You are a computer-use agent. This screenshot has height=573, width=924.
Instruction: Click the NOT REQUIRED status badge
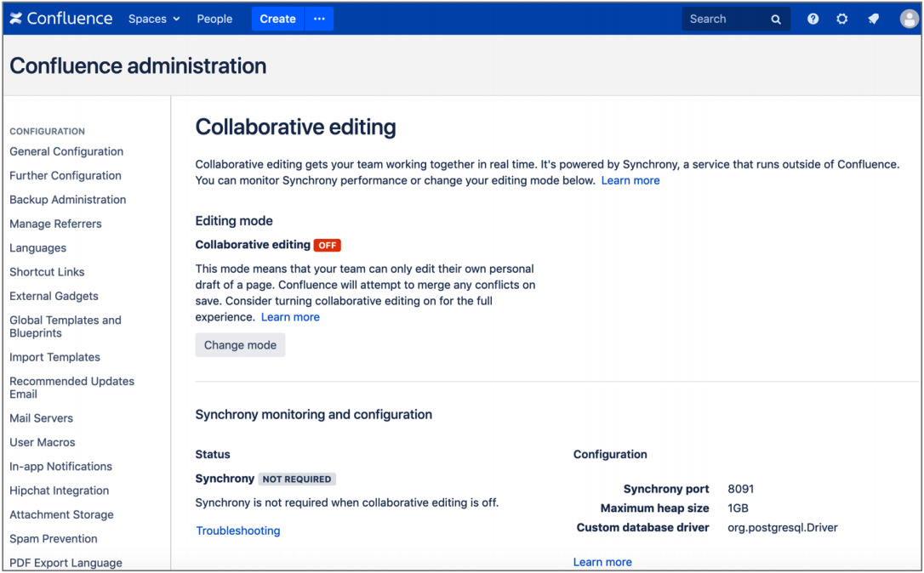coord(297,479)
